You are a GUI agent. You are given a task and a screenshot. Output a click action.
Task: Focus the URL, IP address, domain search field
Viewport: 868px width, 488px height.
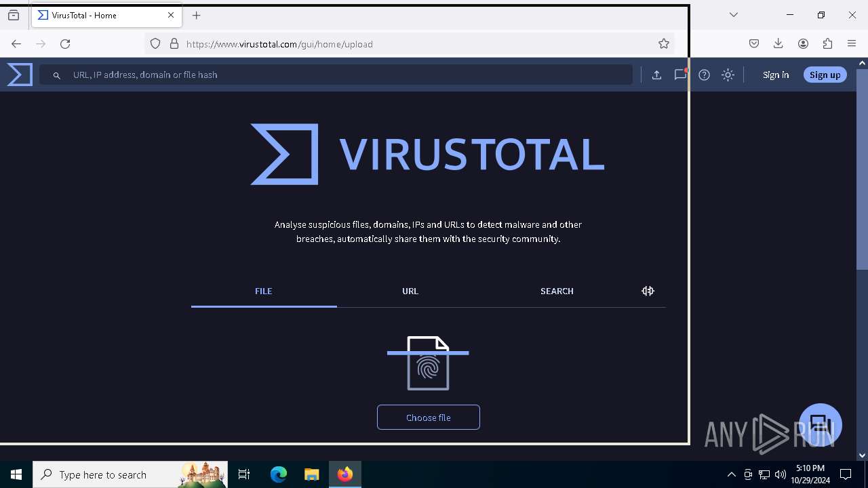coord(336,75)
